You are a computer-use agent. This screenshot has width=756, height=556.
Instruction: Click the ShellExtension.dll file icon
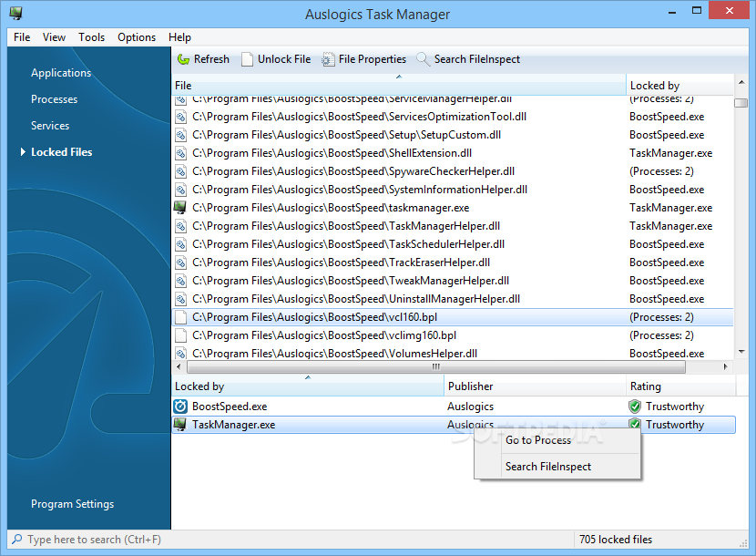point(181,153)
